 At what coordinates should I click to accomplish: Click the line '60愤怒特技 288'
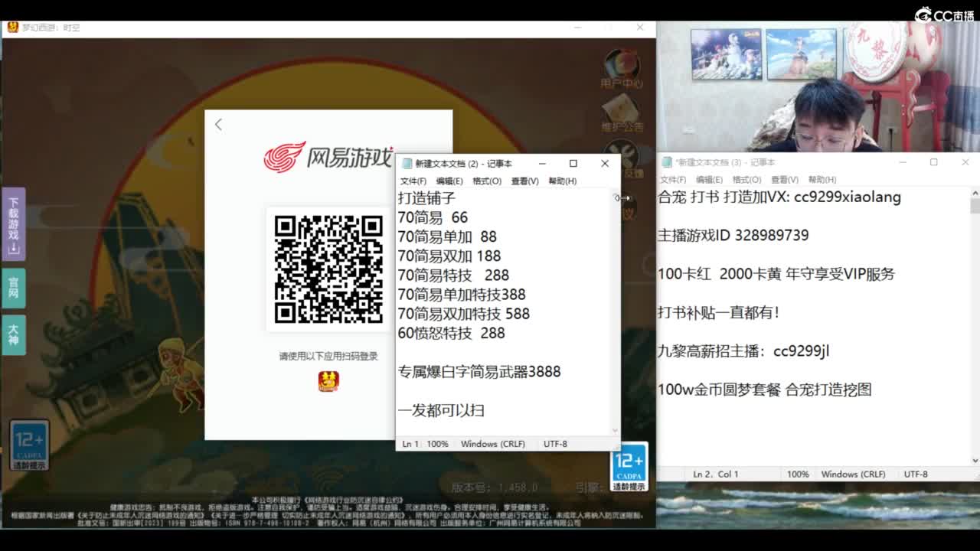click(452, 333)
